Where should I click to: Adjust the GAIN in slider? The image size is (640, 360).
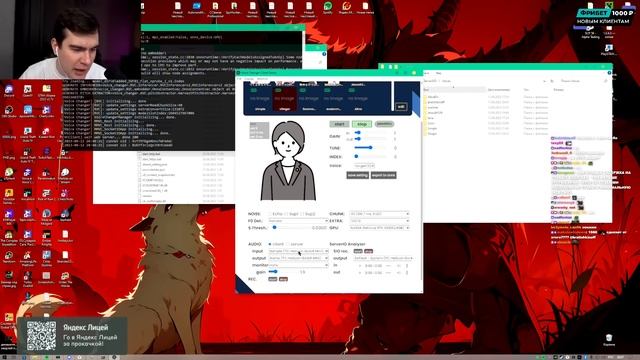point(371,133)
